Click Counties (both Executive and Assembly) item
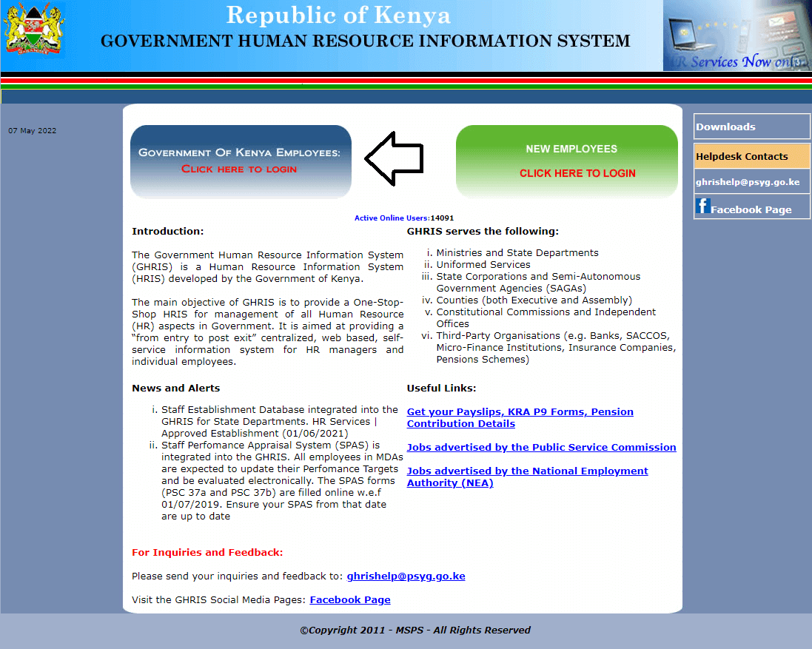This screenshot has width=812, height=649. click(x=534, y=300)
